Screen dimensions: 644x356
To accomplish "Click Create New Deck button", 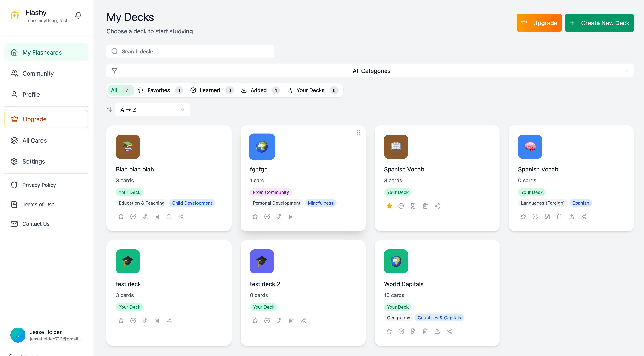I will [x=599, y=23].
